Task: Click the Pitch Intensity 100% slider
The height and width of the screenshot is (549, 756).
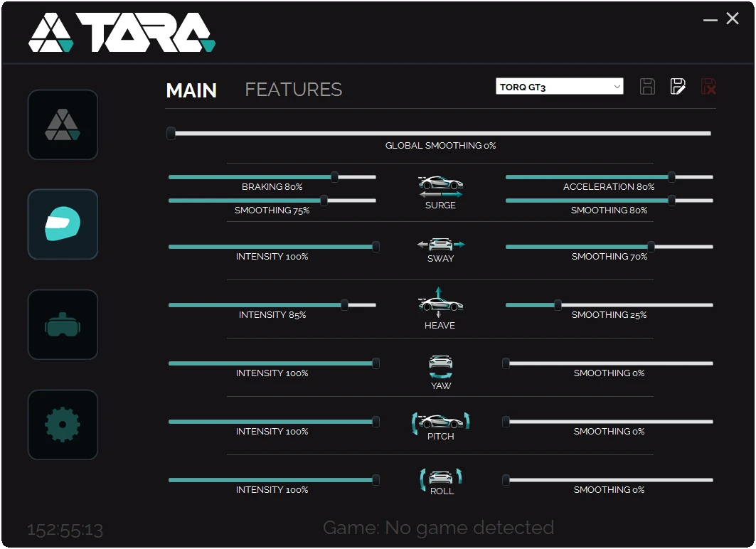Action: click(273, 422)
